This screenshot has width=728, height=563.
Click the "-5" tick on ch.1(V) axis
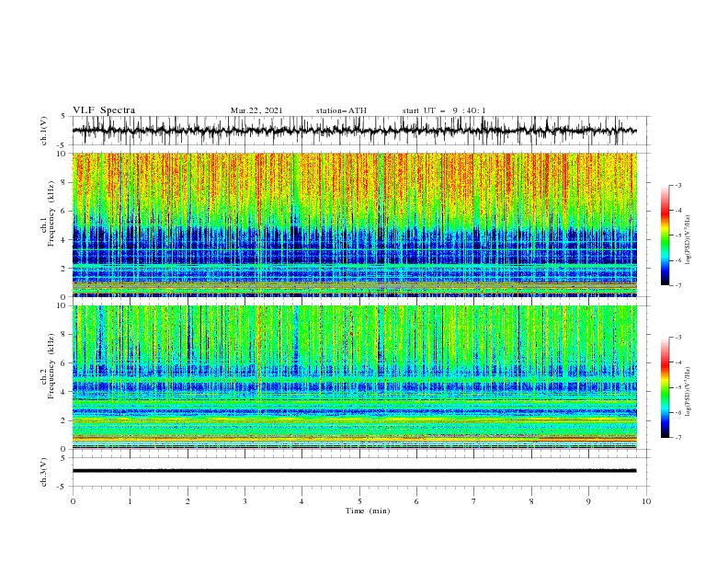click(x=63, y=145)
